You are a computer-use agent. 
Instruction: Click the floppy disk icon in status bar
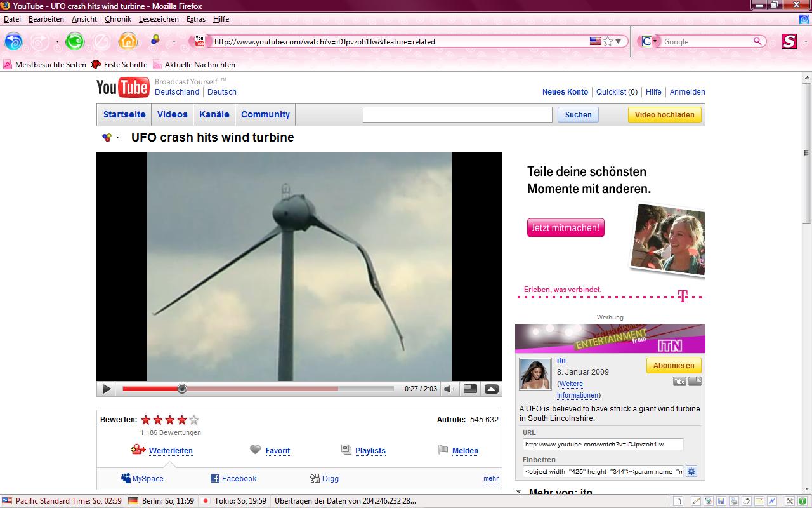[721, 502]
